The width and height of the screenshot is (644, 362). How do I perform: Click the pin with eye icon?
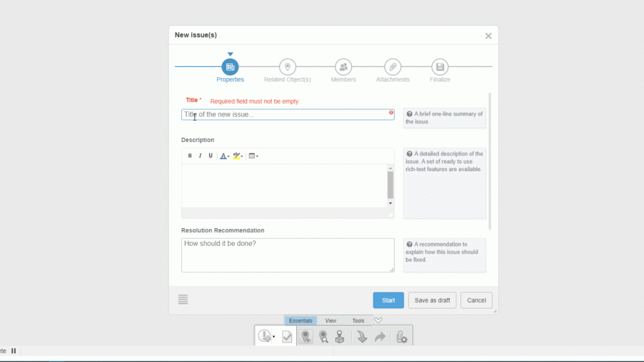coord(306,337)
